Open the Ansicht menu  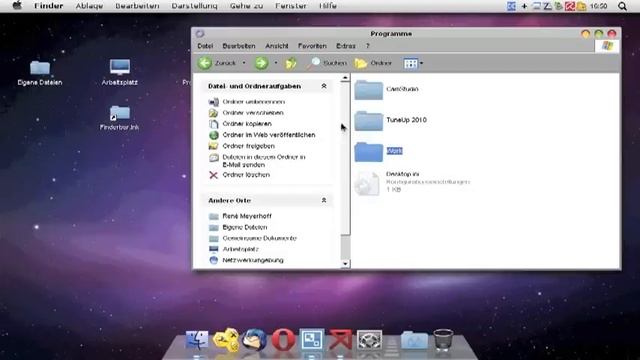(x=277, y=46)
